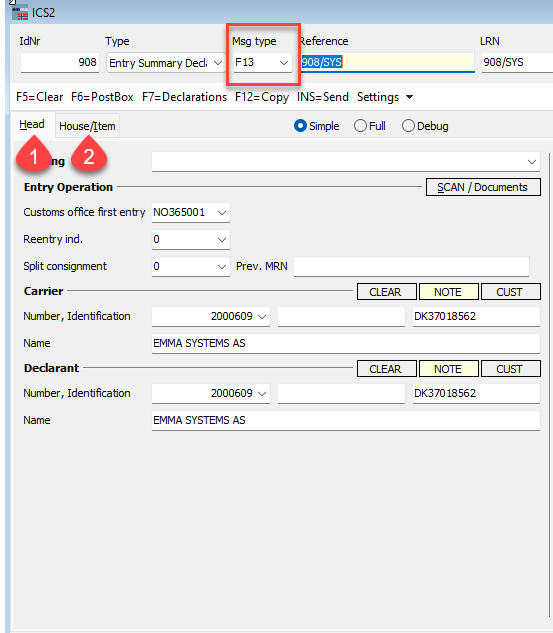Viewport: 553px width, 633px height.
Task: Expand the Split consignment dropdown
Action: point(222,266)
